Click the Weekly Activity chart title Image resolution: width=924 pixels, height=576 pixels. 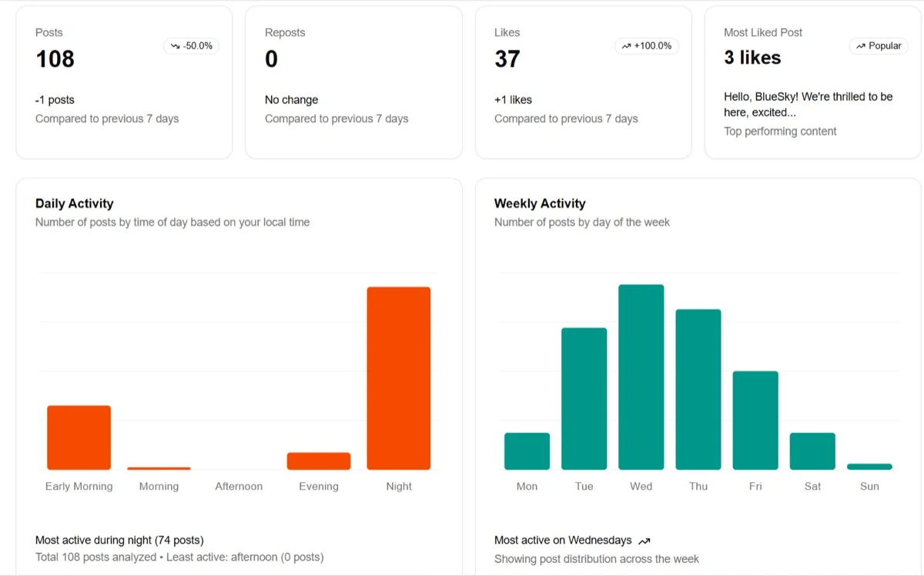(540, 203)
